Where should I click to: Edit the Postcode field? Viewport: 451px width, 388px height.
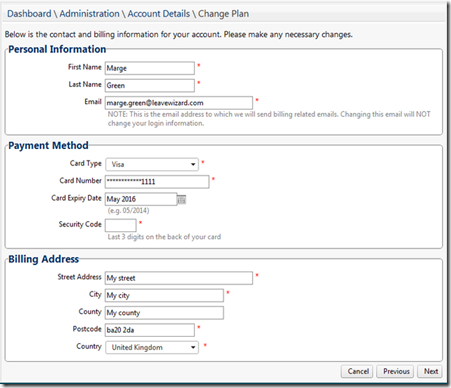point(150,330)
